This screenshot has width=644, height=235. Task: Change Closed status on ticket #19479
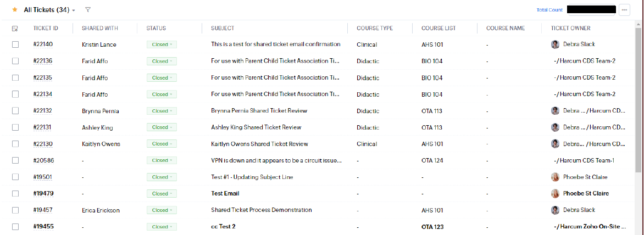click(161, 194)
